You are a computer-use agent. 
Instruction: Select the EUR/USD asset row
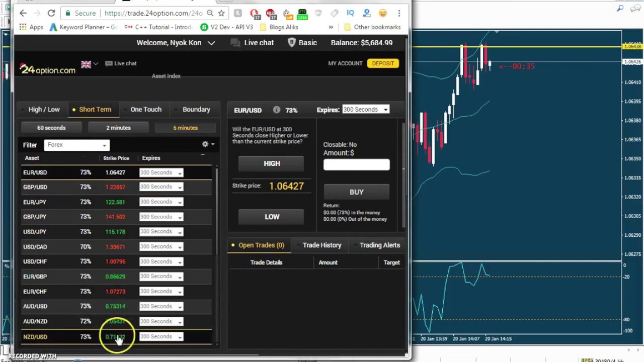tap(116, 172)
